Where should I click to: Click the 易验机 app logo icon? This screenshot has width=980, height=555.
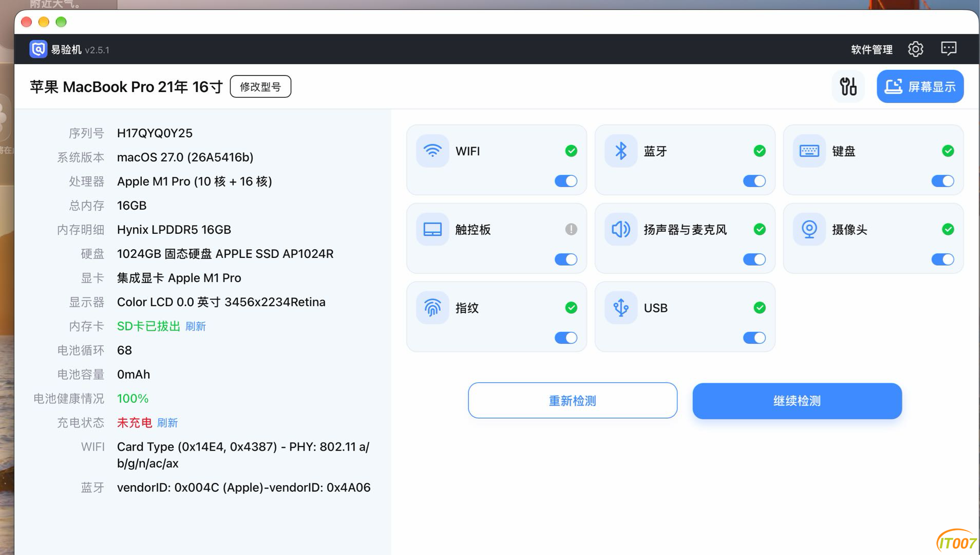[x=38, y=49]
